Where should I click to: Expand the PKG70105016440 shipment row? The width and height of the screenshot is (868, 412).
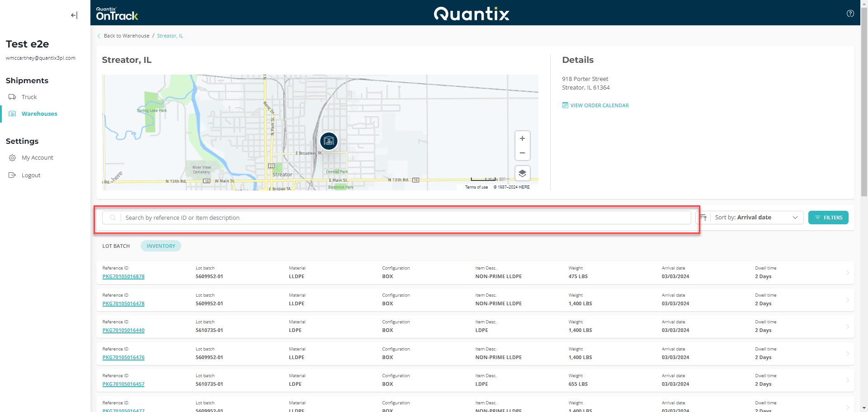point(848,326)
